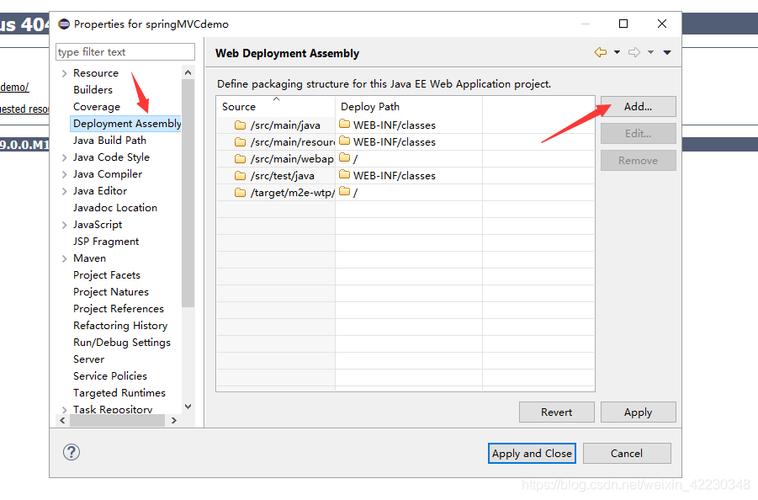Screen dimensions: 758x500
Task: Click deploy path folder icon in /src/main/java row
Action: tap(345, 124)
